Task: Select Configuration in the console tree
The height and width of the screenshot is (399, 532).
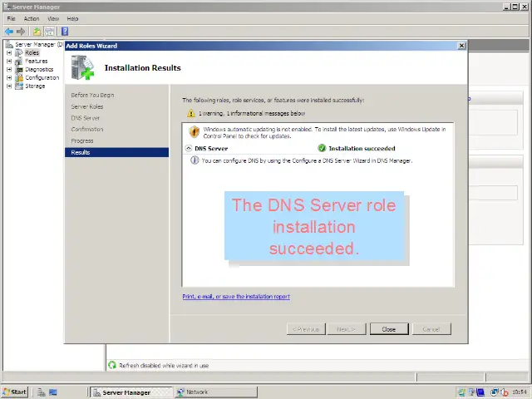Action: point(42,77)
